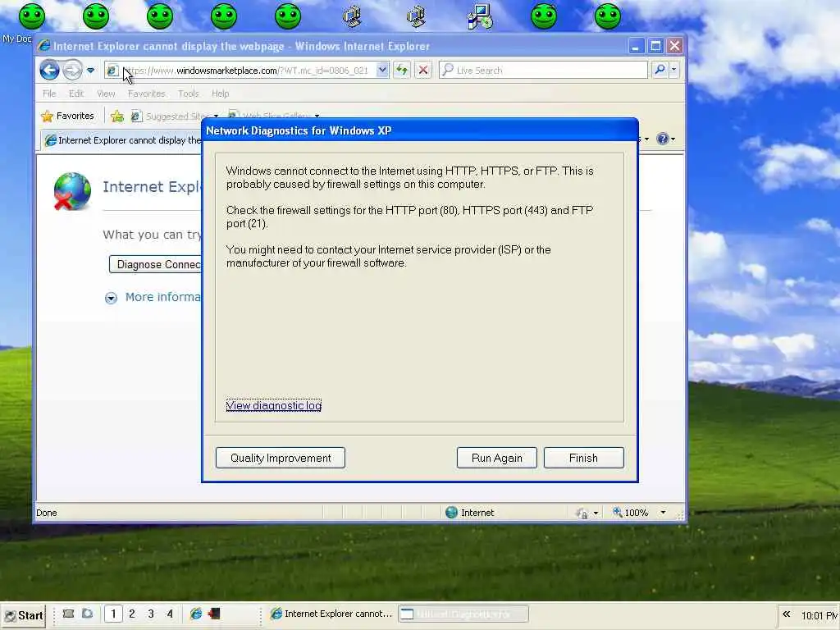The image size is (840, 630).
Task: Click the Back arrow in Internet Explorer
Action: 49,71
